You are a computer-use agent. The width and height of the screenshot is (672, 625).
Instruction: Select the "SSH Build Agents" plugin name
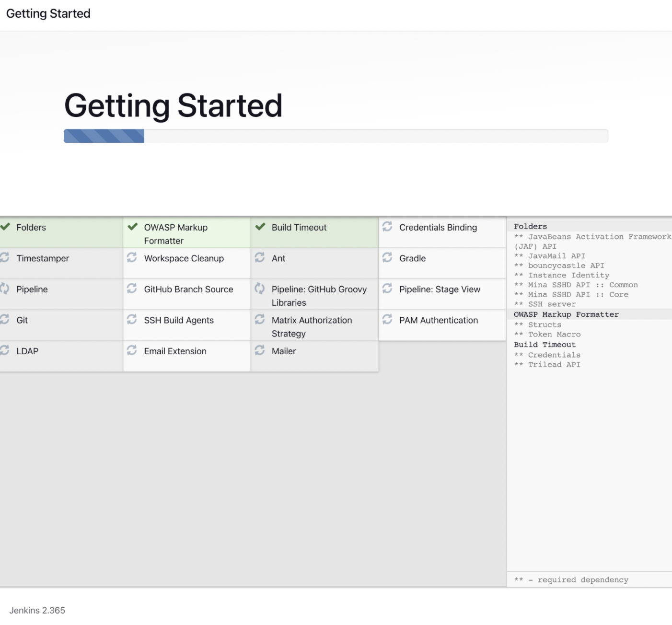179,320
